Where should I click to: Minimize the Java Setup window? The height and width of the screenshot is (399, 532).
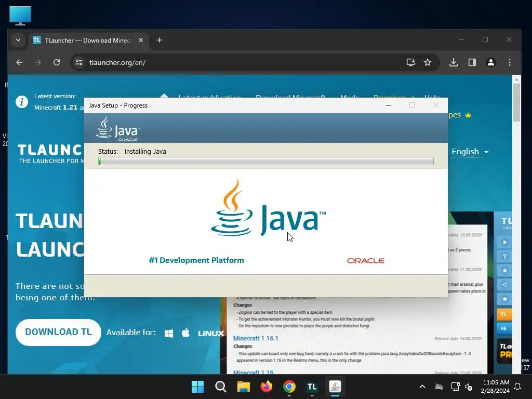[389, 105]
